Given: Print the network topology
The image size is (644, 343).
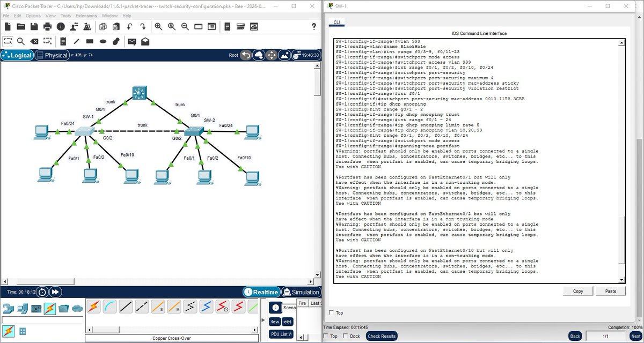Looking at the screenshot, I should point(48,26).
